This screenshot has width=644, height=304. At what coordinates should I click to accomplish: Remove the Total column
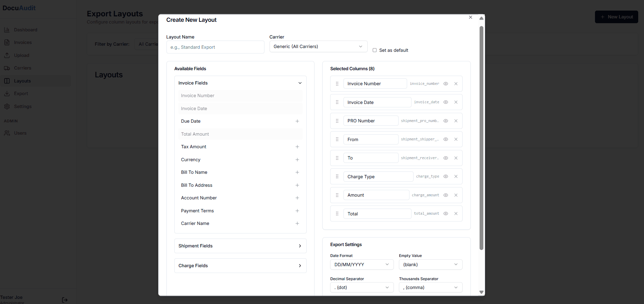click(x=456, y=214)
